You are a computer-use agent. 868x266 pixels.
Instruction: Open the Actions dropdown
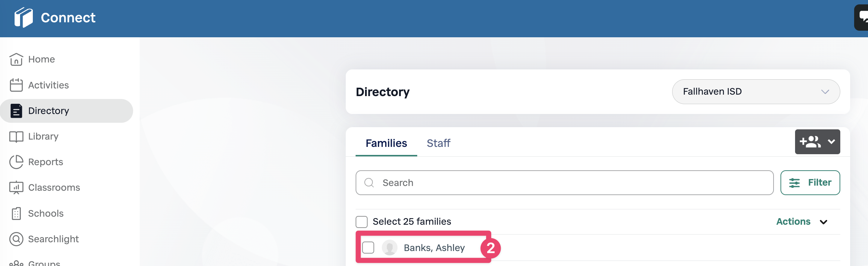802,222
